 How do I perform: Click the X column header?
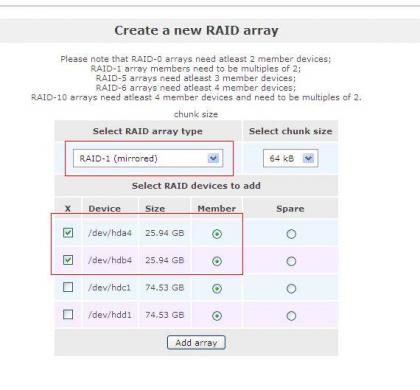point(68,209)
